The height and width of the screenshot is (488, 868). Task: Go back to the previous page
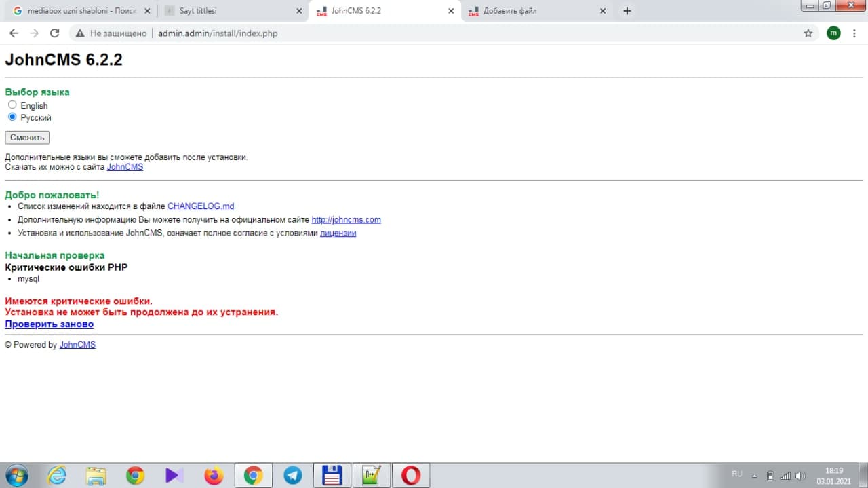(x=14, y=33)
